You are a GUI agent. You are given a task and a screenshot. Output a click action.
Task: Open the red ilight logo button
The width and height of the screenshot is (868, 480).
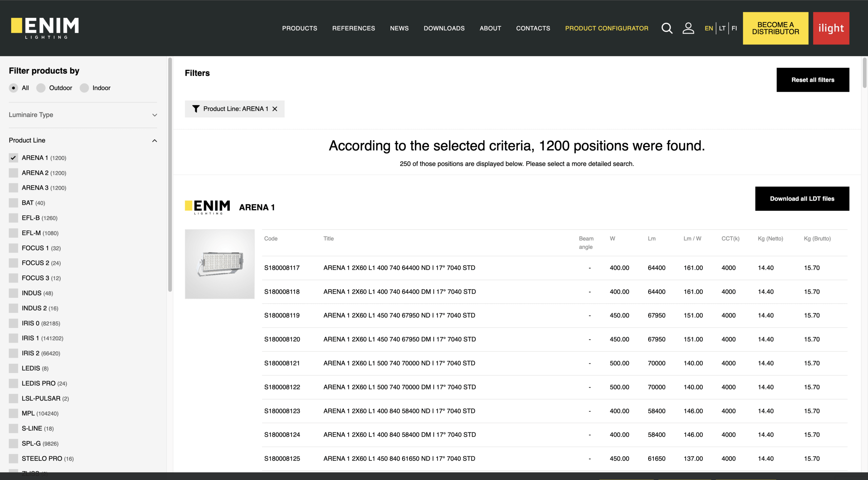point(831,28)
